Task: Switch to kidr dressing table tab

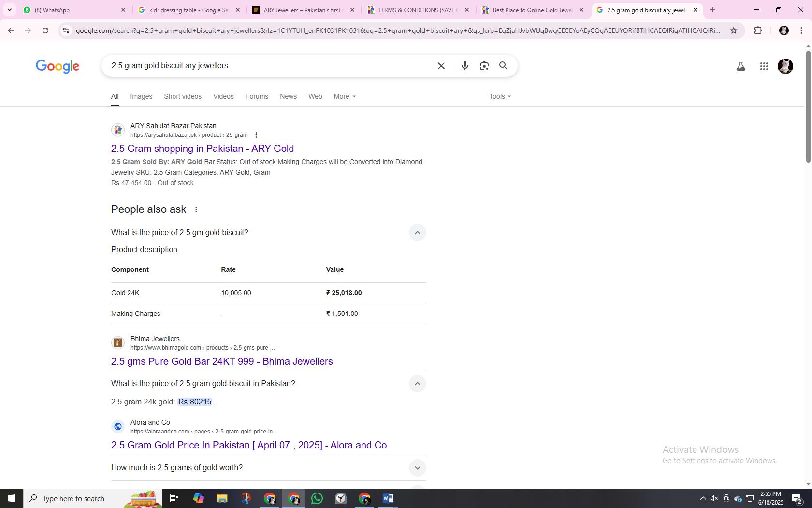Action: pos(189,10)
